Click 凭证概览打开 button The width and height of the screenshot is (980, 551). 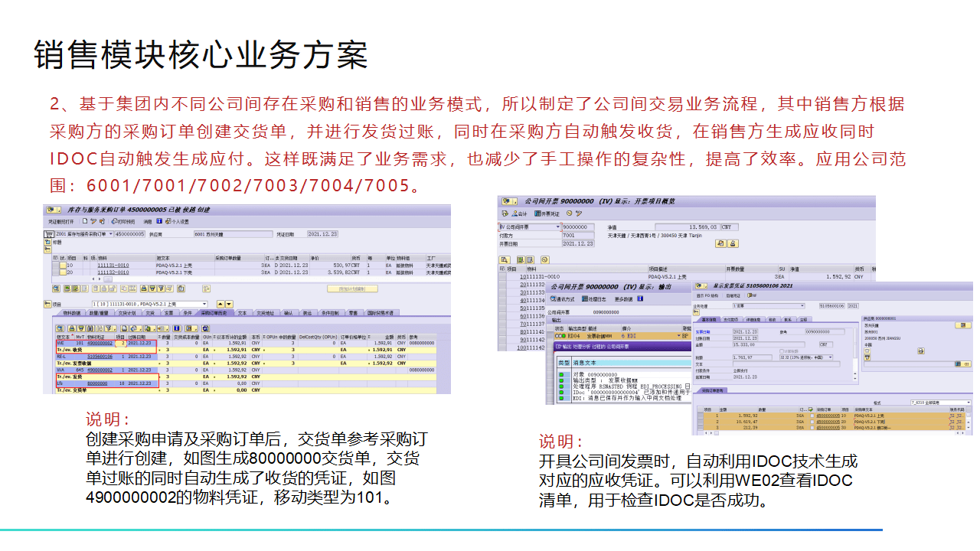tap(61, 221)
